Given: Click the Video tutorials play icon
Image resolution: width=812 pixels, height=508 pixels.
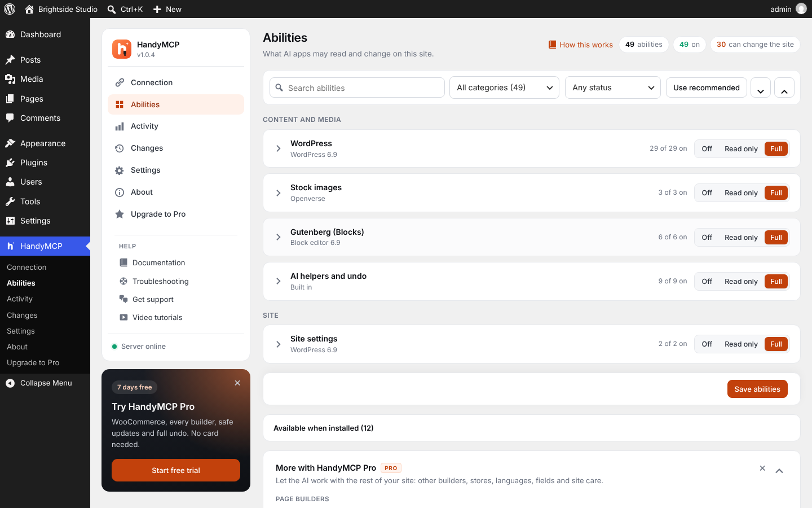Looking at the screenshot, I should [x=123, y=317].
